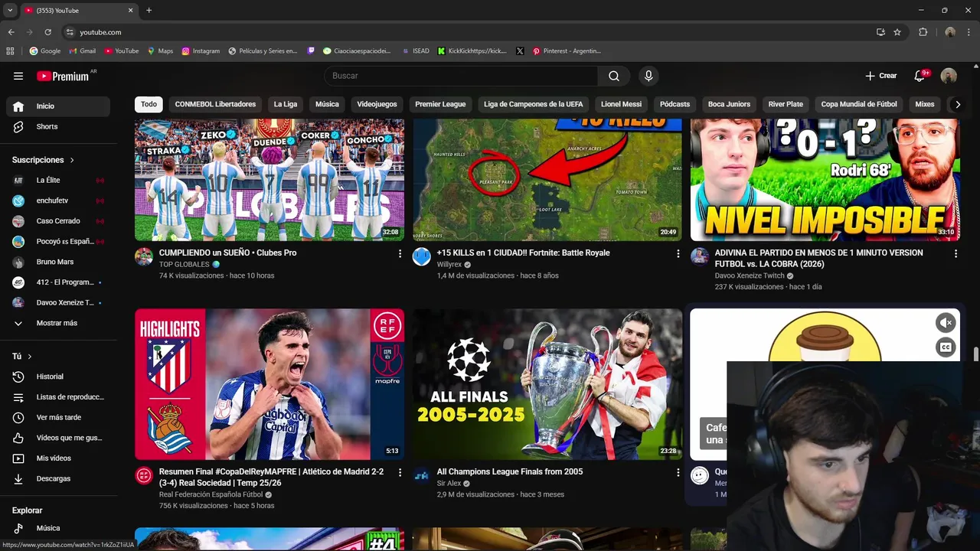Open the Atlético vs Real Sociedad Highlights thumbnail
Screen dimensions: 980x551
[x=269, y=384]
